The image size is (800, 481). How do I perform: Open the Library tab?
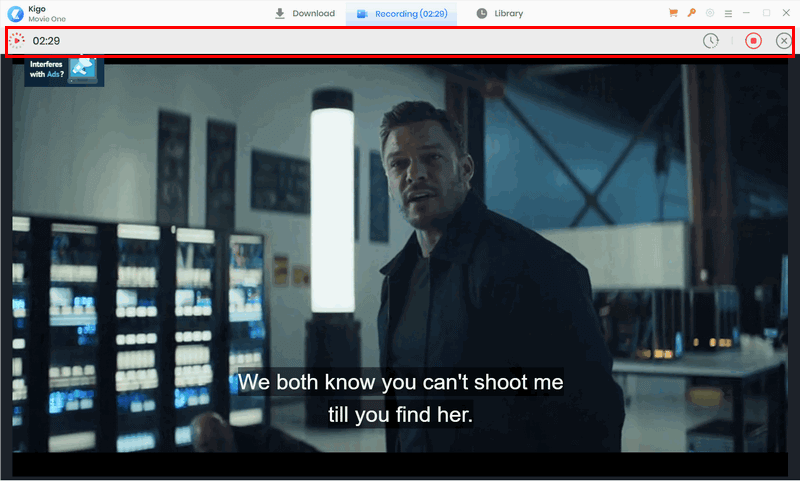coord(499,13)
